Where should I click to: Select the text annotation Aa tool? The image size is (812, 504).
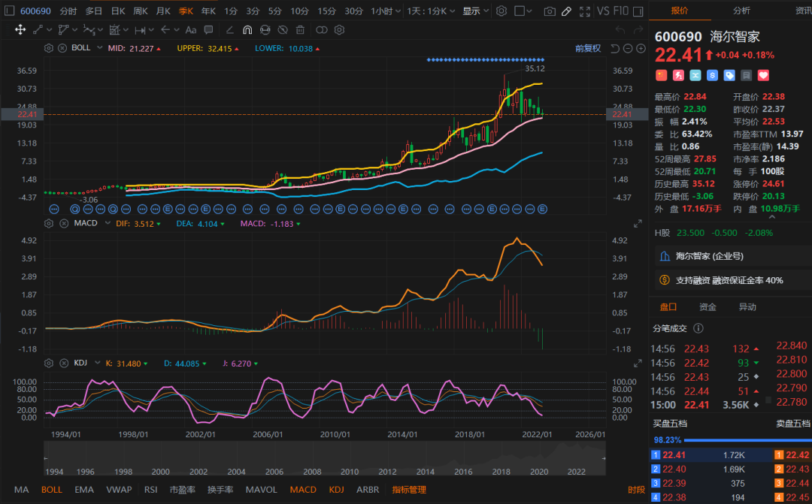click(190, 30)
